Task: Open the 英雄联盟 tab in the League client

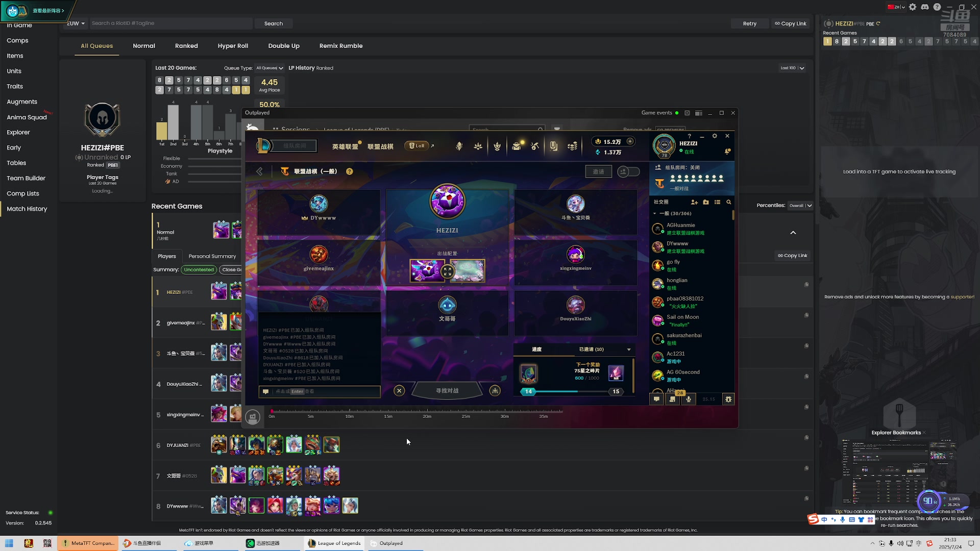Action: coord(345,146)
